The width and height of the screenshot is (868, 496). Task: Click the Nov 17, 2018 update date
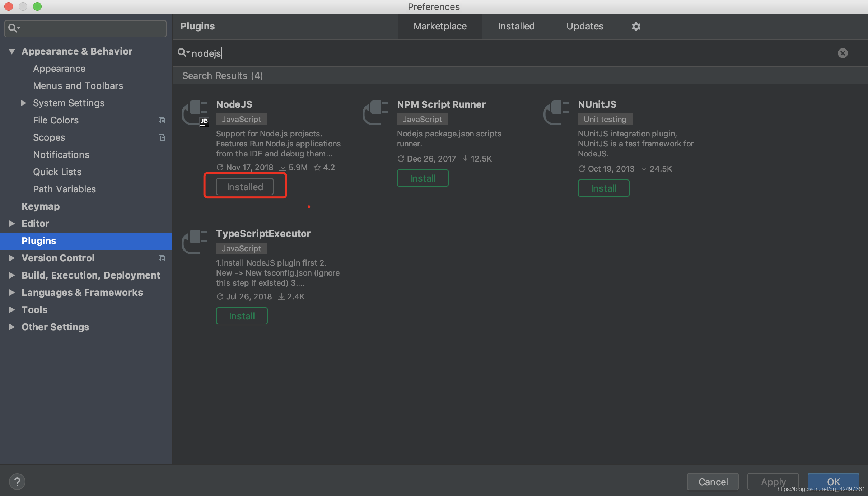tap(245, 167)
